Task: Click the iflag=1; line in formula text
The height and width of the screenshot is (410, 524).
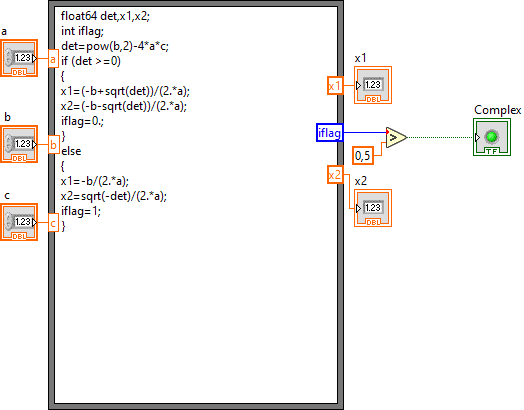Action: [81, 211]
